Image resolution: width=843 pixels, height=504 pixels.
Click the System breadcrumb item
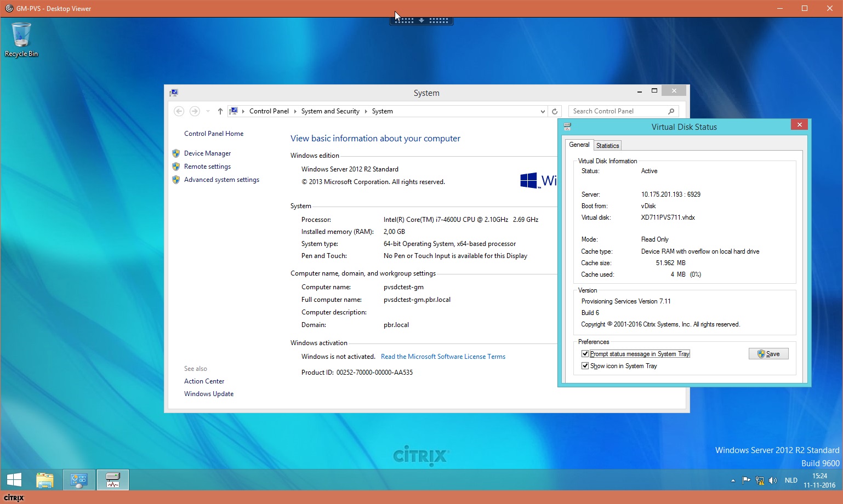[382, 111]
